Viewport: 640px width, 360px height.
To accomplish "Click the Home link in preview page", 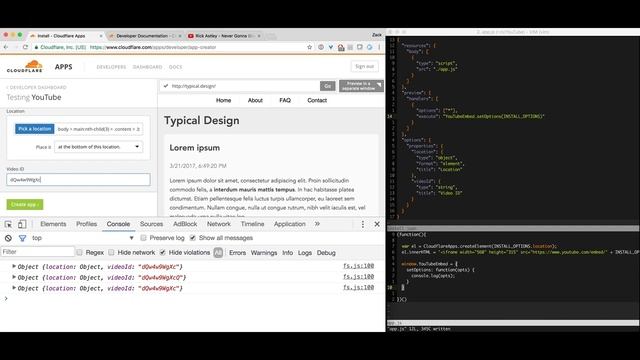I will [223, 100].
